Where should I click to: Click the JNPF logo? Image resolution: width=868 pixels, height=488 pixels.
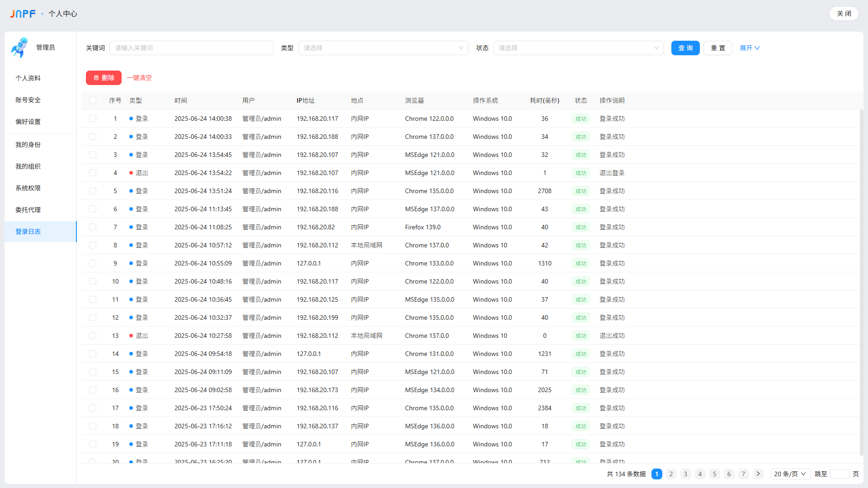coord(23,14)
